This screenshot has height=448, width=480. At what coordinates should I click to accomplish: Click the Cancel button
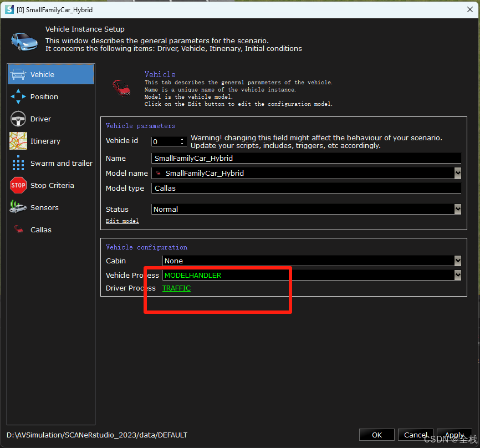click(415, 435)
